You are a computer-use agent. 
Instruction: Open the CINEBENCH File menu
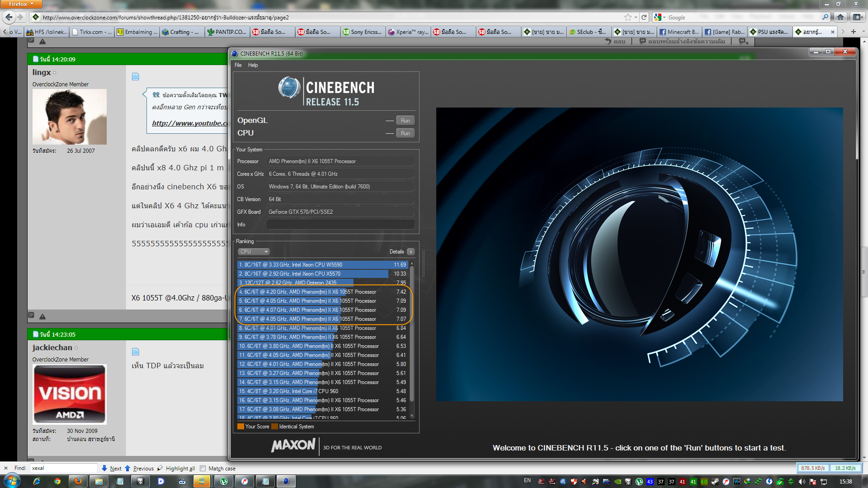[x=238, y=65]
